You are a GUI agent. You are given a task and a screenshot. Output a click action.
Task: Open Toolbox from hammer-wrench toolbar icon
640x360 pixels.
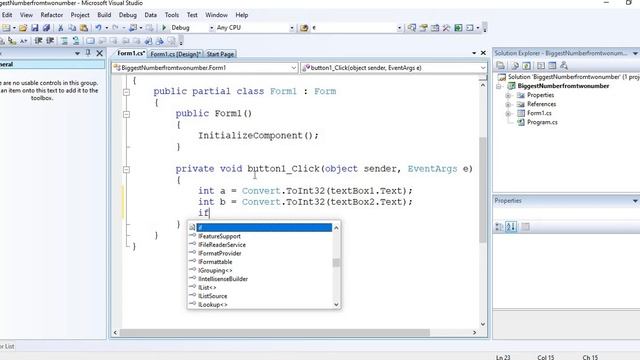tap(446, 28)
